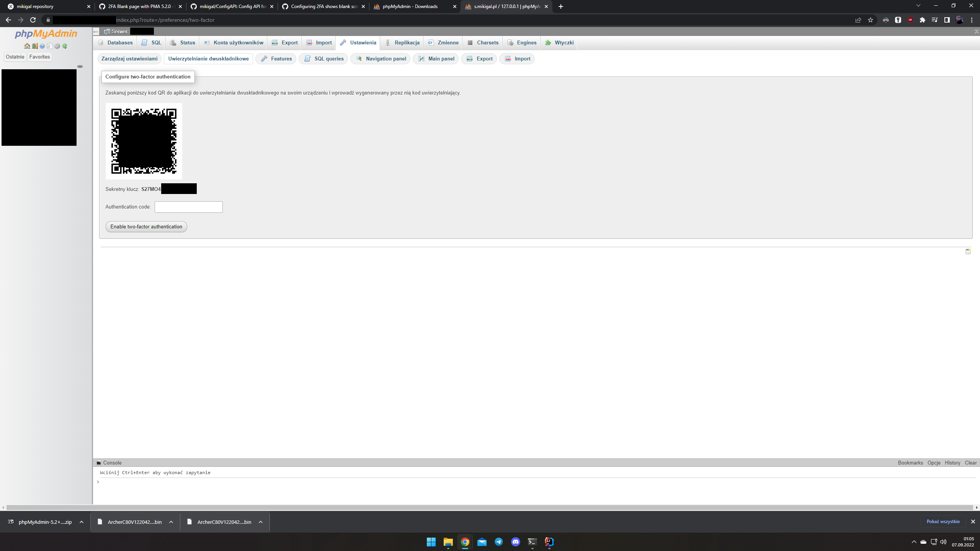Click the link chain icon below navigation panel
This screenshot has height=551, width=980.
[x=80, y=66]
